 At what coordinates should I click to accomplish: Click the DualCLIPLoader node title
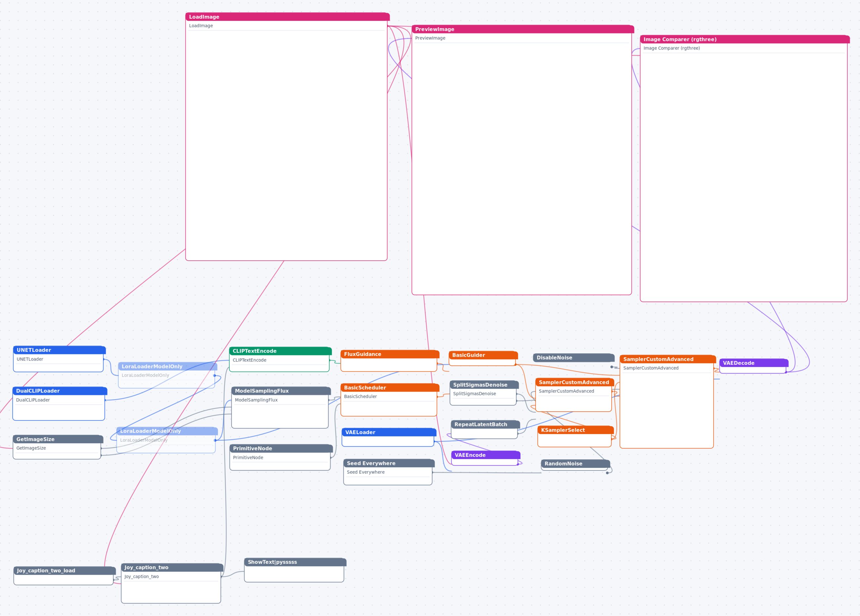(60, 391)
